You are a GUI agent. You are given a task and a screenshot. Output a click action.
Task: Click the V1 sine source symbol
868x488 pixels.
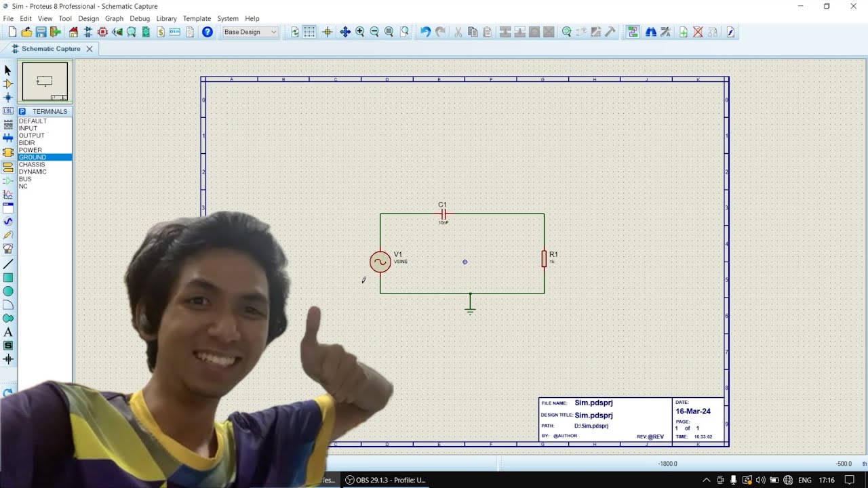click(380, 262)
